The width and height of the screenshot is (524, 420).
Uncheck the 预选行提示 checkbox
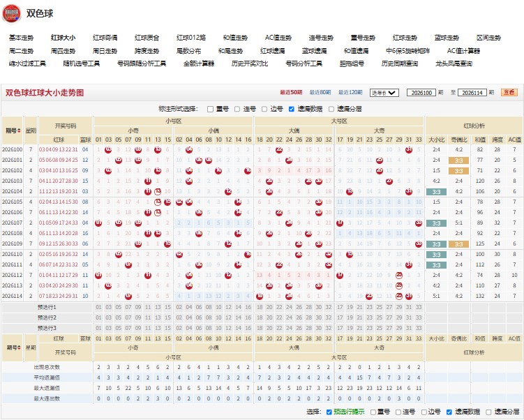329,412
